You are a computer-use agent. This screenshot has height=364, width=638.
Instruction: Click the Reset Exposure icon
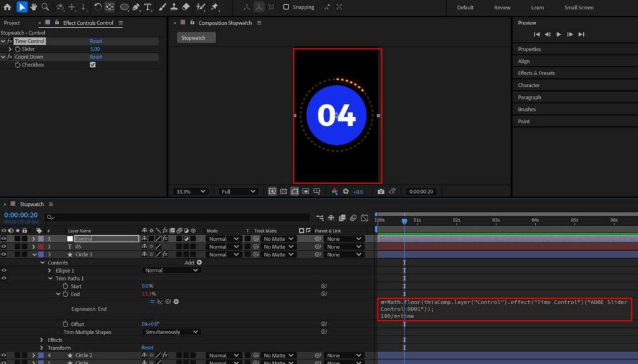pyautogui.click(x=346, y=192)
